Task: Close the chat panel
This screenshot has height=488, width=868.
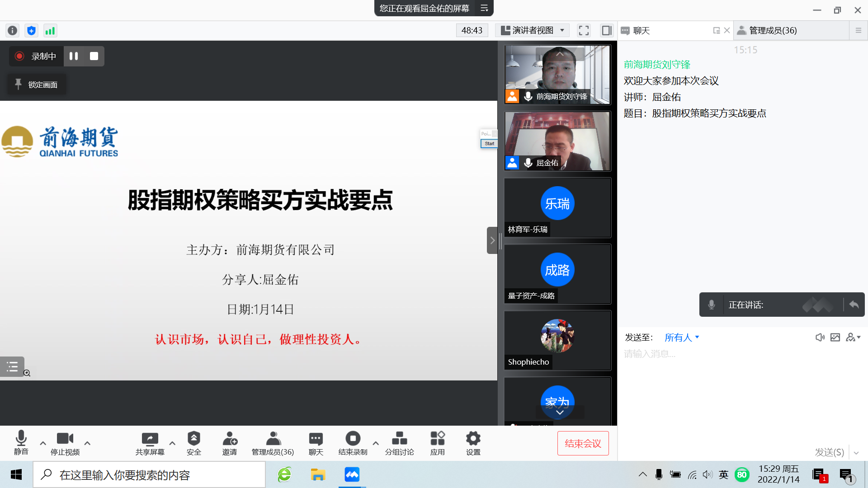Action: coord(727,30)
